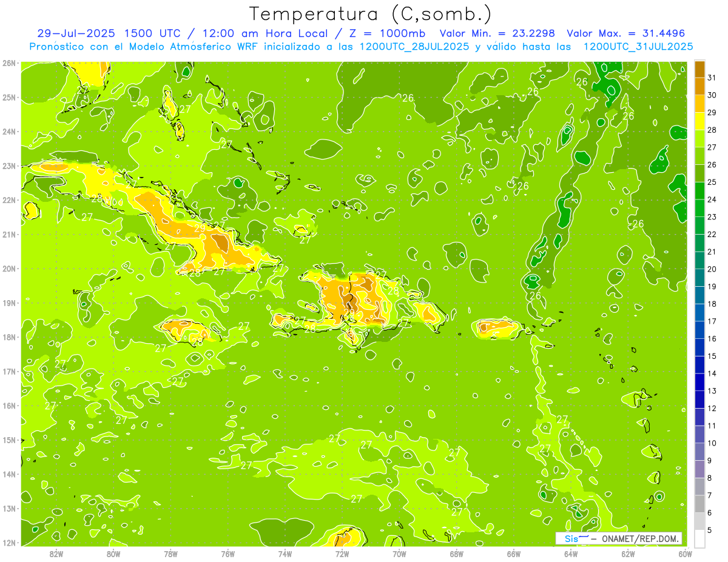This screenshot has width=728, height=562.
Task: Click the 18N latitude label
Action: [x=8, y=337]
